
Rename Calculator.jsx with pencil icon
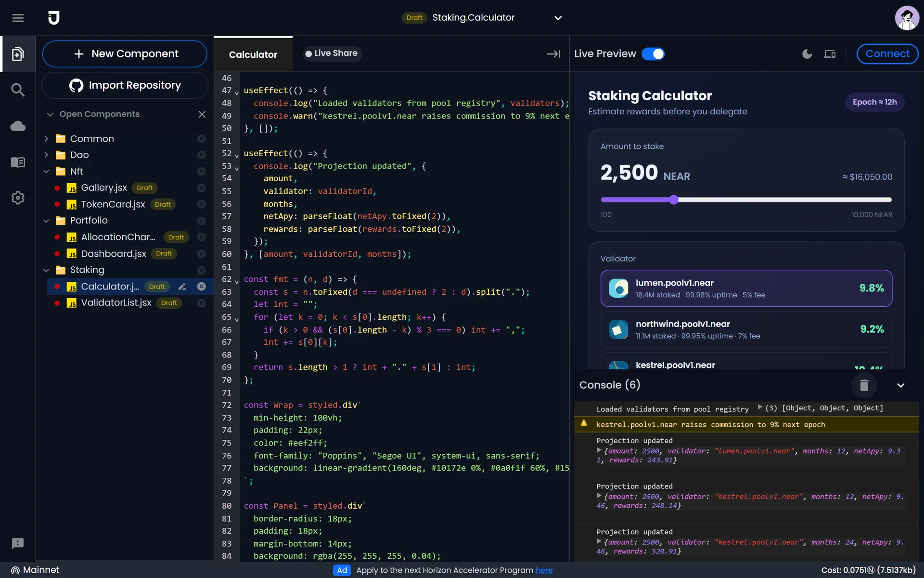point(182,287)
